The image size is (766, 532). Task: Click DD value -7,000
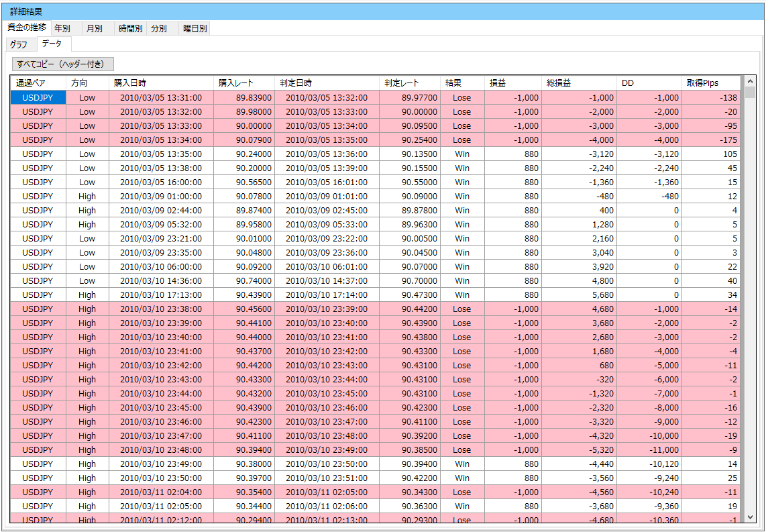649,394
